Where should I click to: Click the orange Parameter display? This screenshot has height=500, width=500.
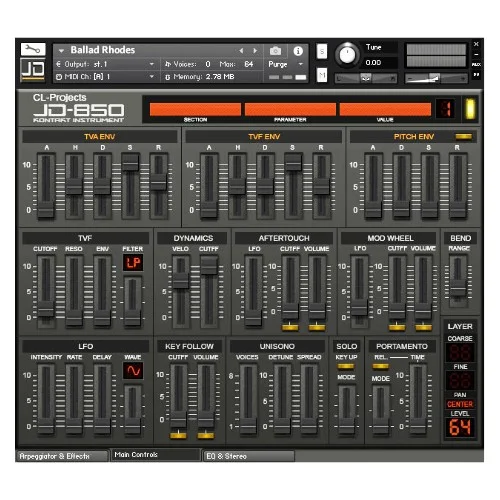pos(290,109)
